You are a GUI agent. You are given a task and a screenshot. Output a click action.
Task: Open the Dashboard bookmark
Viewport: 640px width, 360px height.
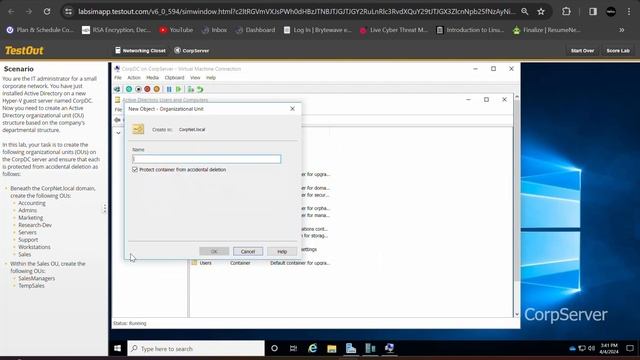pyautogui.click(x=255, y=30)
